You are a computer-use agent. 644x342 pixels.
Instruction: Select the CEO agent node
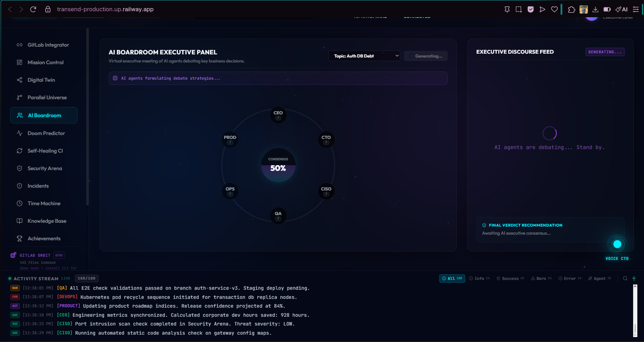click(x=278, y=115)
